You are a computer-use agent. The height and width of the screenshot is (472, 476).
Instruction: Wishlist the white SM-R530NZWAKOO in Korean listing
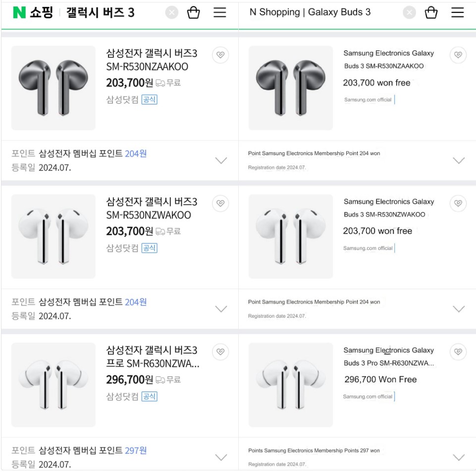(220, 203)
